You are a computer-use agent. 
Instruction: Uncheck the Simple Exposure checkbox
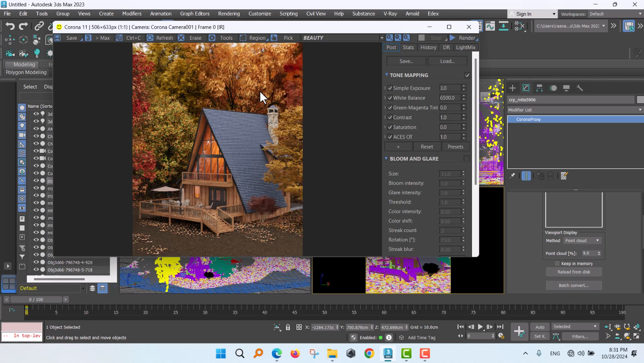pos(390,88)
